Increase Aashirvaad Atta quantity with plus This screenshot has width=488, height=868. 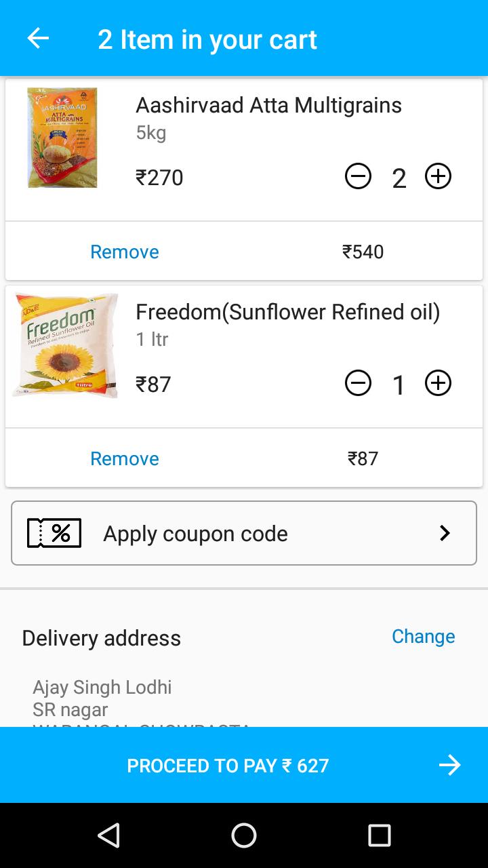point(438,177)
